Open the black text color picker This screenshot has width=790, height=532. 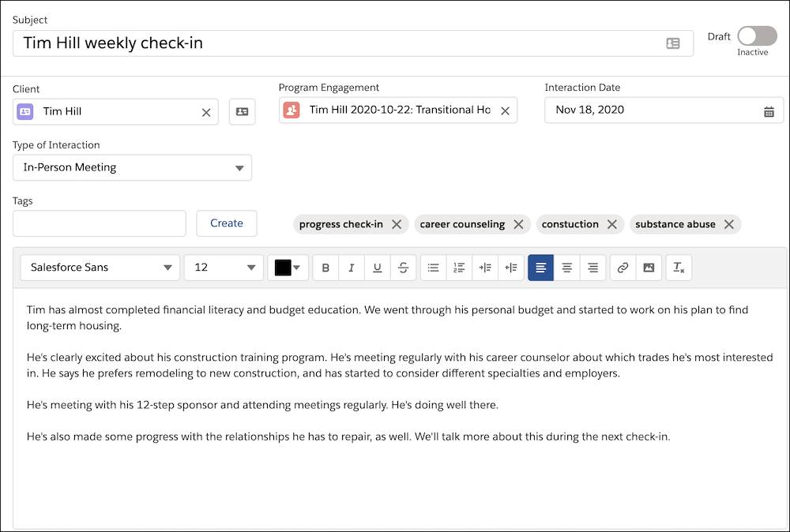288,268
